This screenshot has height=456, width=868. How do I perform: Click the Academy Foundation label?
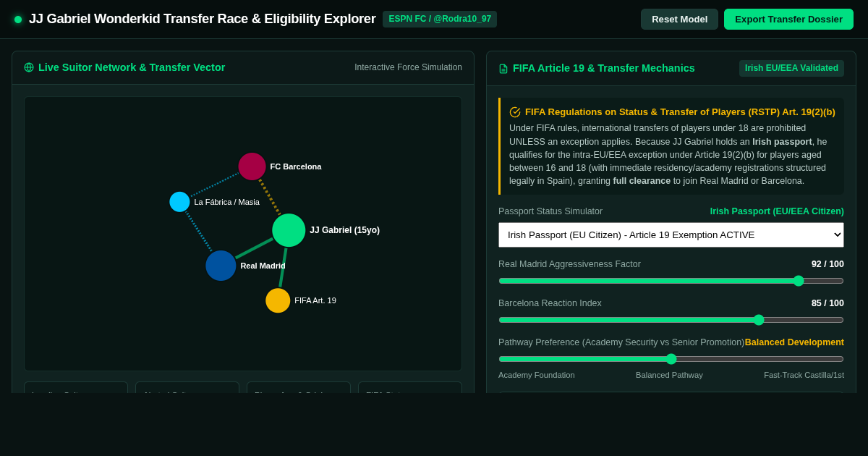click(x=537, y=375)
